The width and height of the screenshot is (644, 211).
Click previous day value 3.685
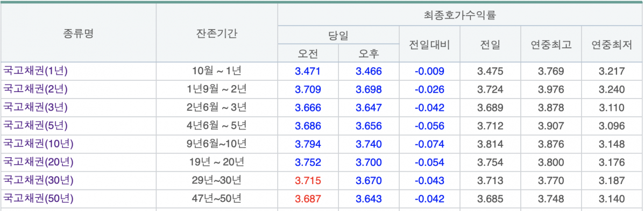coord(490,199)
